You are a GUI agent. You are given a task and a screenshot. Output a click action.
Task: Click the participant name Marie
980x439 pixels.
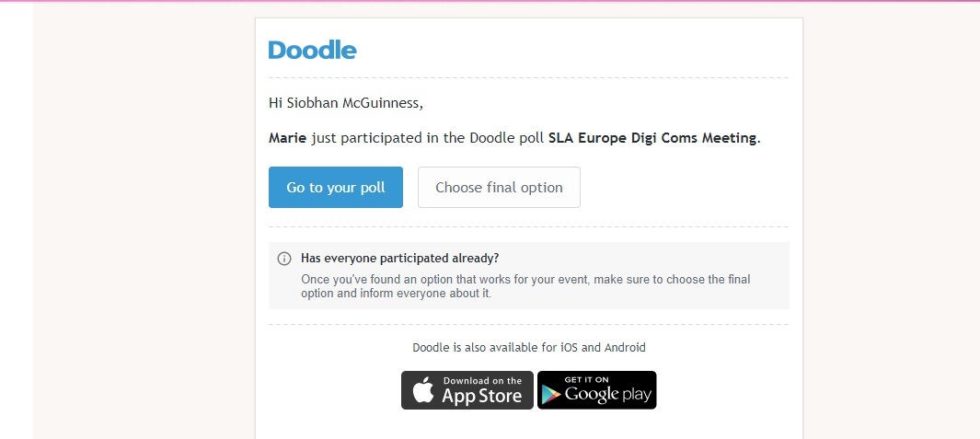pyautogui.click(x=287, y=138)
